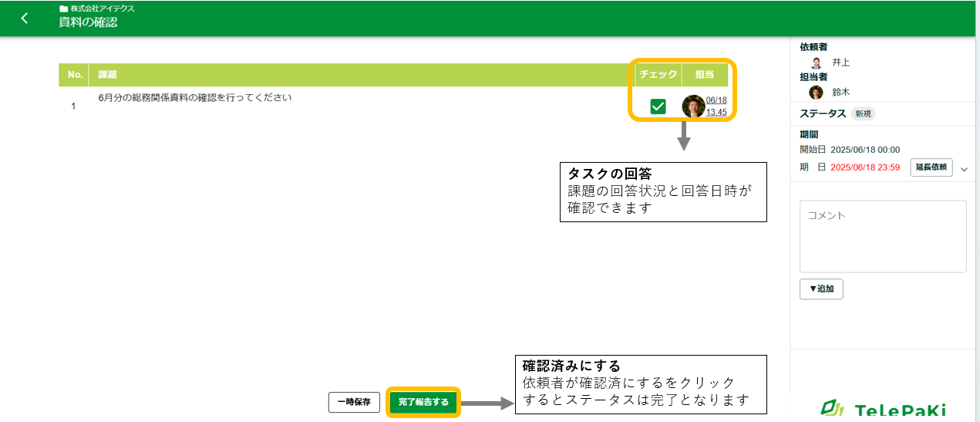Click the 延長依頼 button
The image size is (980, 422).
point(931,167)
